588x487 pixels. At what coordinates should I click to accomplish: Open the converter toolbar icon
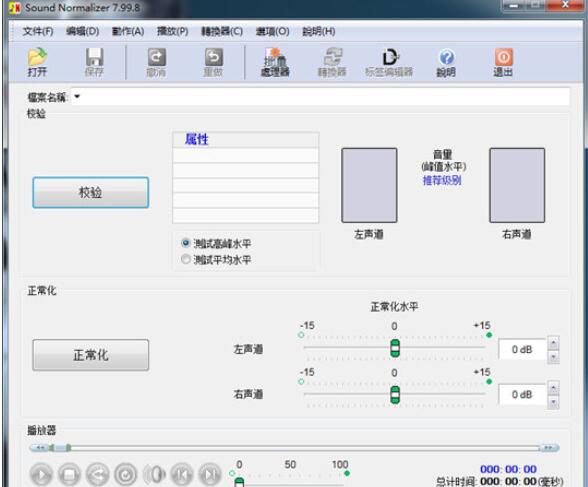332,57
